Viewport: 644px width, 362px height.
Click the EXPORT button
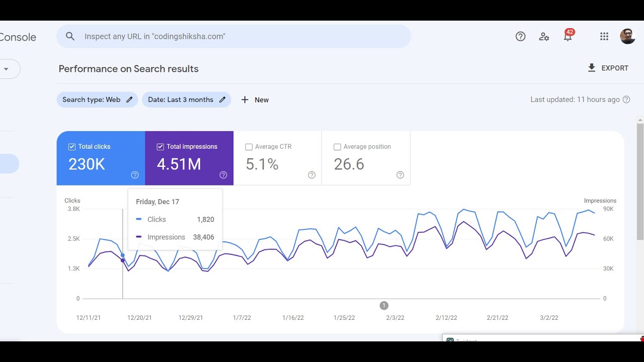coord(608,68)
